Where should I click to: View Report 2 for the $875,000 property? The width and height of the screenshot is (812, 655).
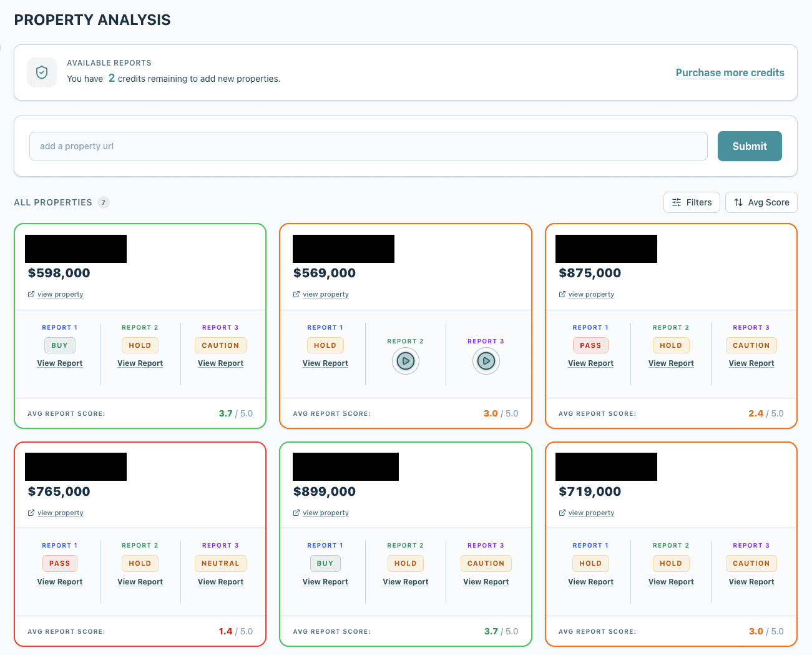coord(671,363)
